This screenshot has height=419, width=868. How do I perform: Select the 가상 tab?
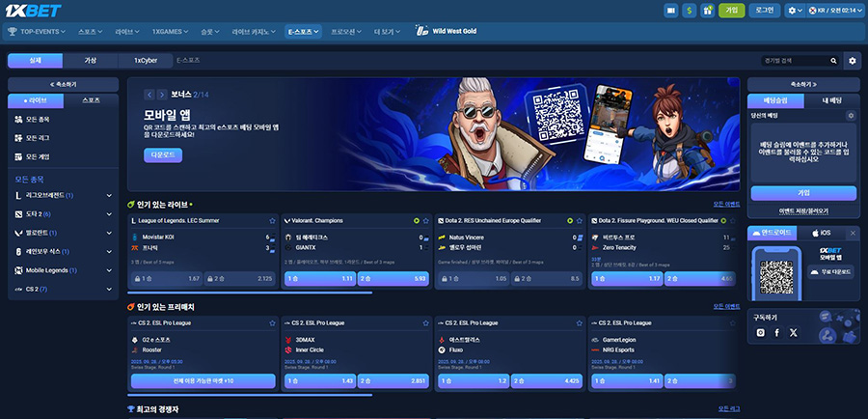[x=91, y=61]
